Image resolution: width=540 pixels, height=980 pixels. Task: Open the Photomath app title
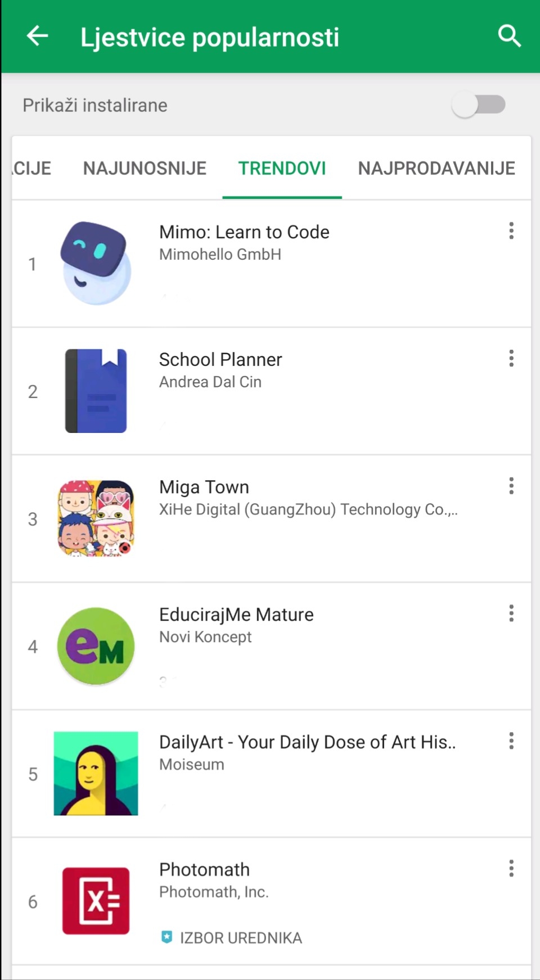tap(204, 870)
